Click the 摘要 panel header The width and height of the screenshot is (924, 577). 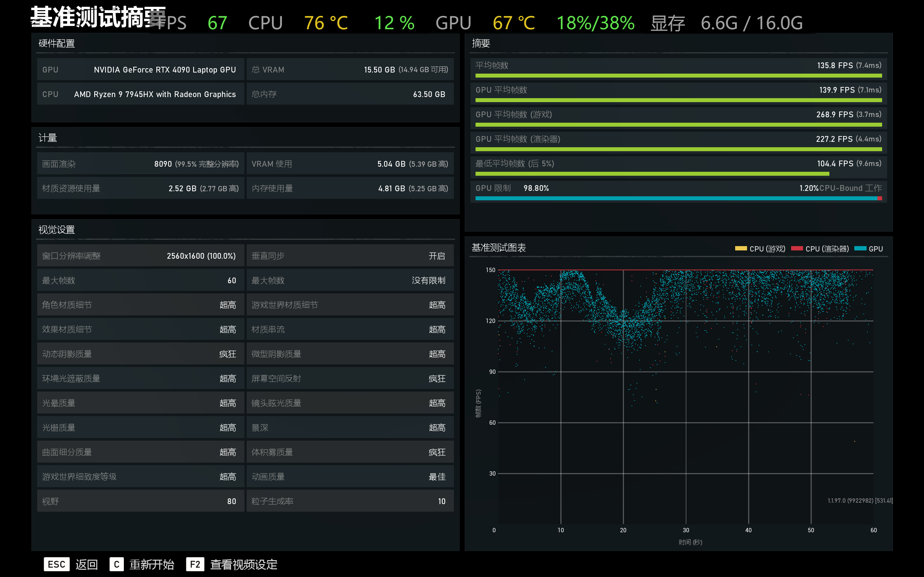(x=481, y=44)
